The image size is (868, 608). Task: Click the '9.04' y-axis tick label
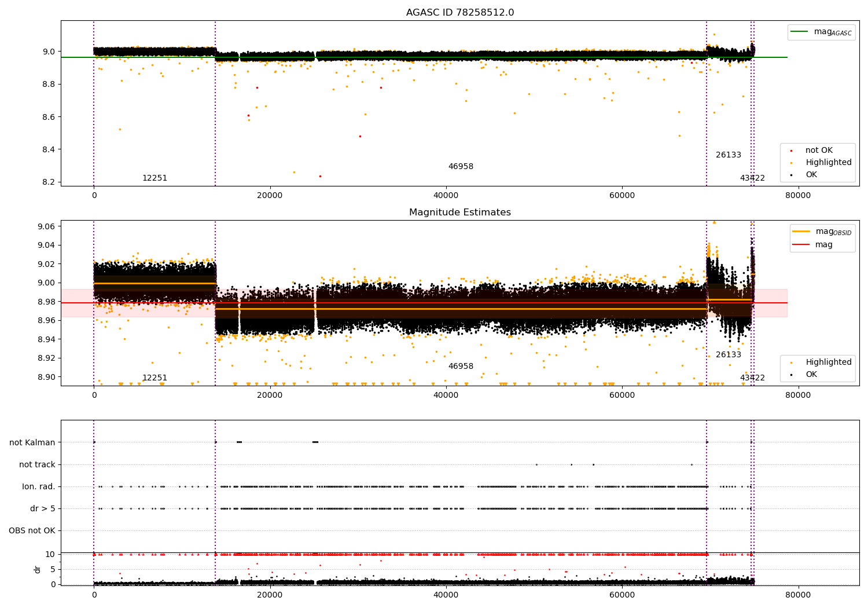[46, 245]
